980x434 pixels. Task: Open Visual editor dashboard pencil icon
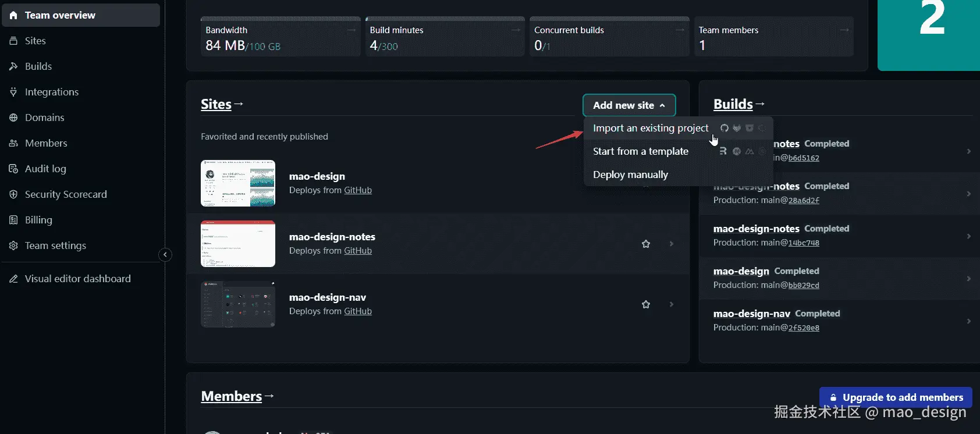(13, 279)
